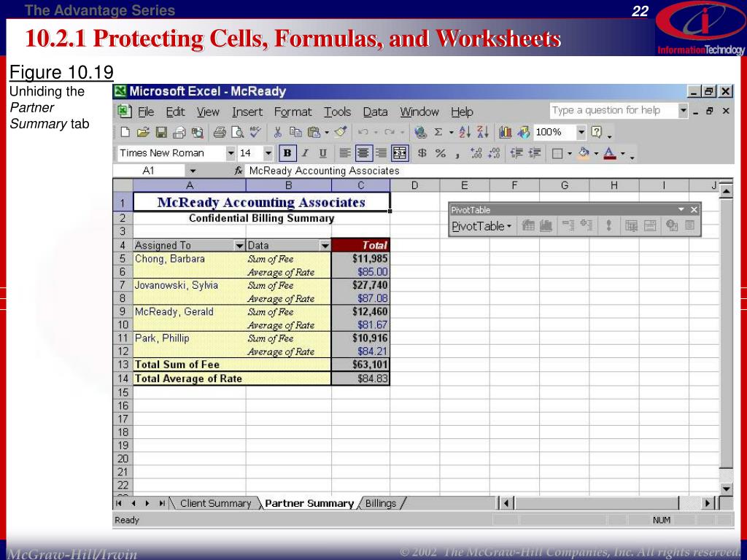Open the File menu
Image resolution: width=747 pixels, height=560 pixels.
pos(146,112)
